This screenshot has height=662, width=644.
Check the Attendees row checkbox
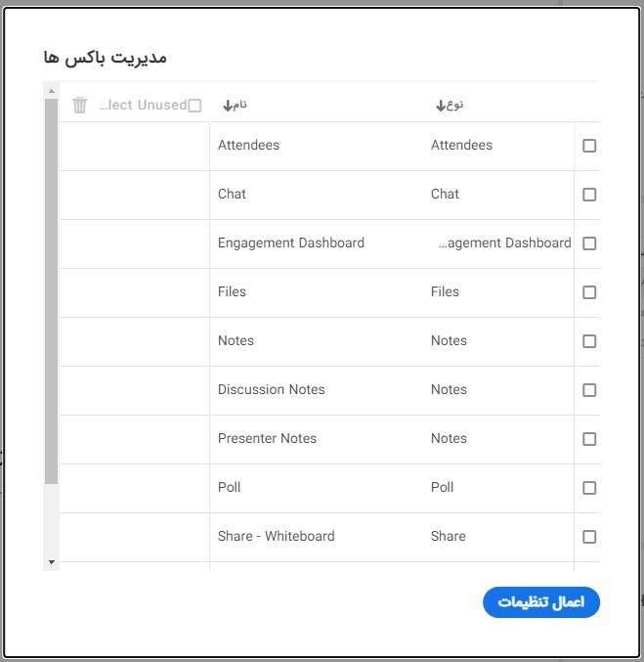click(x=589, y=146)
